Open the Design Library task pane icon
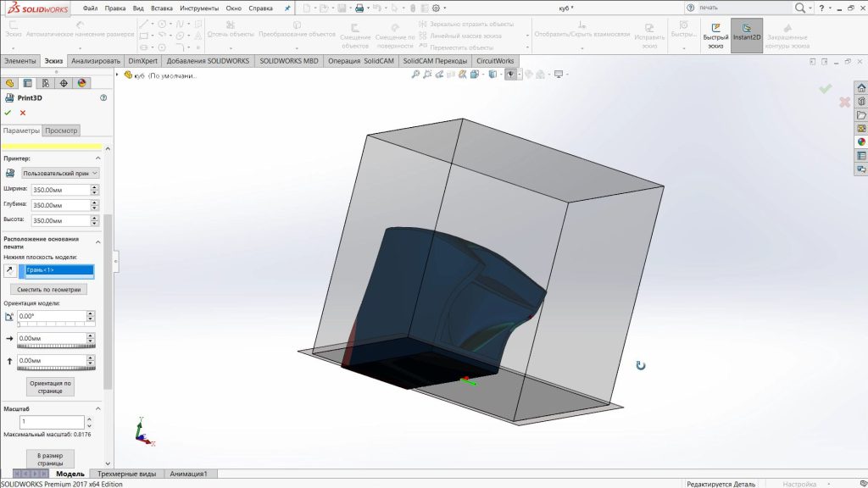The width and height of the screenshot is (868, 488). point(861,102)
